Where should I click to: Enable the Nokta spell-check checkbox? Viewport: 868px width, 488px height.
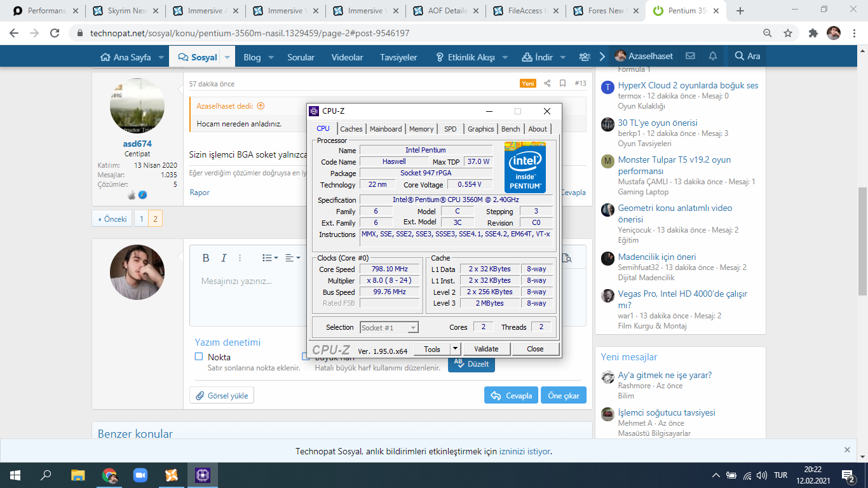(199, 356)
